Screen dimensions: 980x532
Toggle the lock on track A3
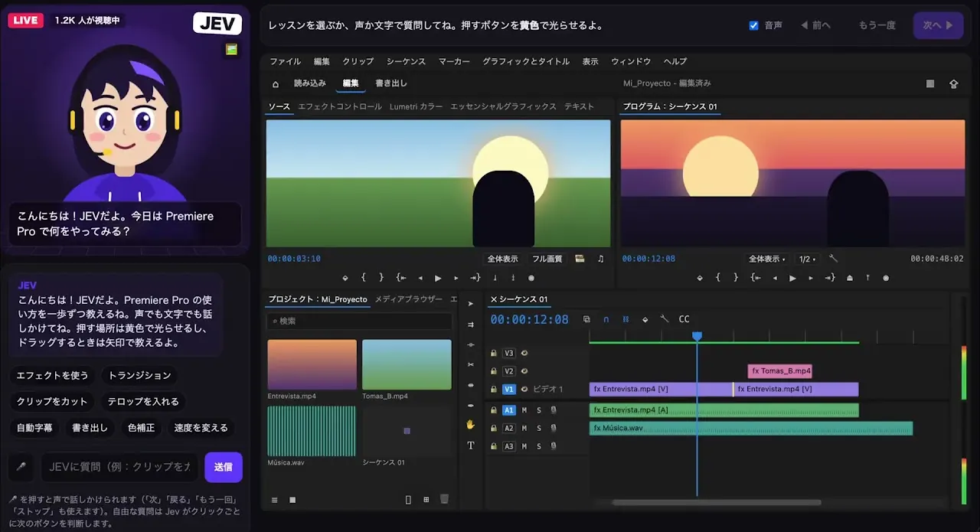pyautogui.click(x=494, y=446)
